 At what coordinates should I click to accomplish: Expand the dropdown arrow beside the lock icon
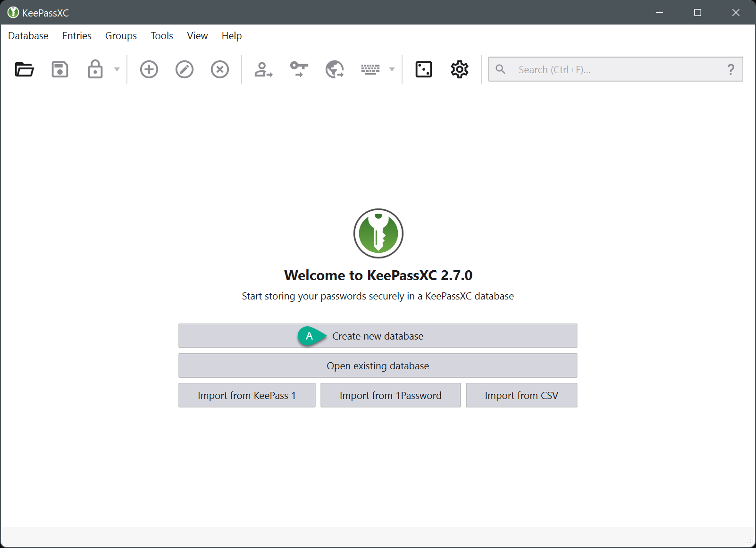[117, 69]
